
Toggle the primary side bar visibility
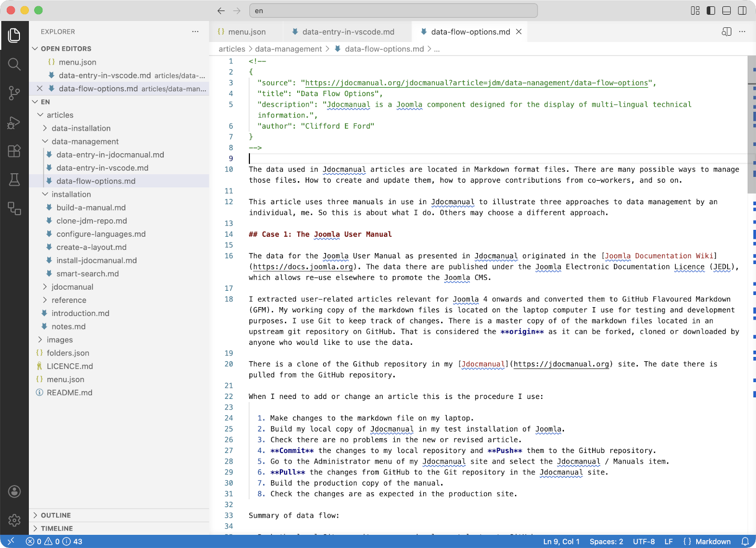711,10
